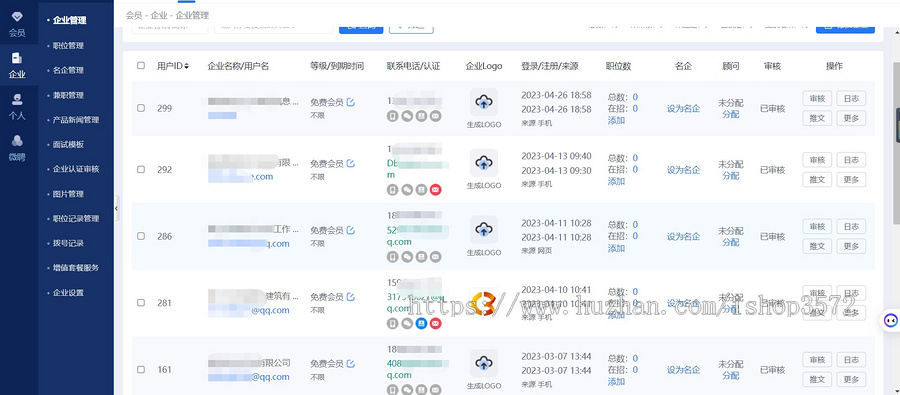900x395 pixels.
Task: Click WeChat verification icon in row 299
Action: [407, 116]
